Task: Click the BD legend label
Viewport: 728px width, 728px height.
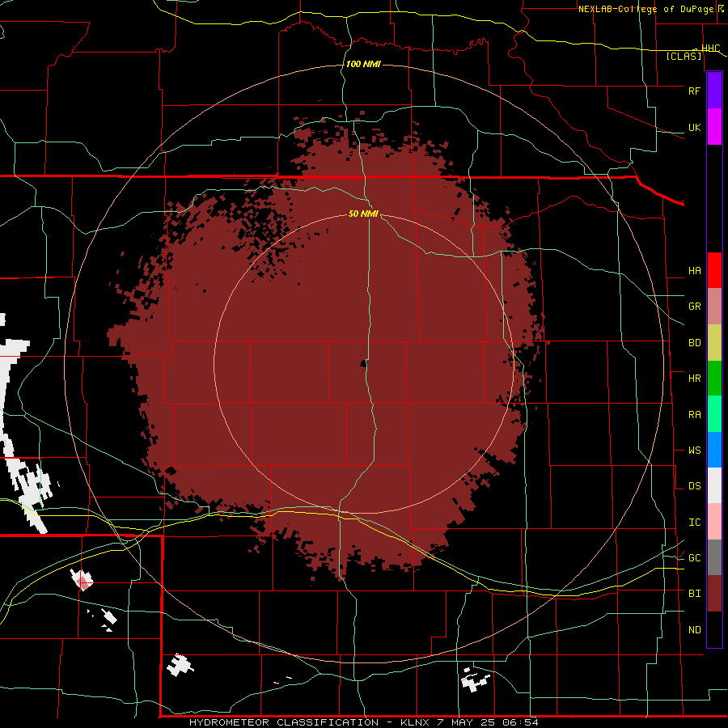Action: click(x=694, y=343)
